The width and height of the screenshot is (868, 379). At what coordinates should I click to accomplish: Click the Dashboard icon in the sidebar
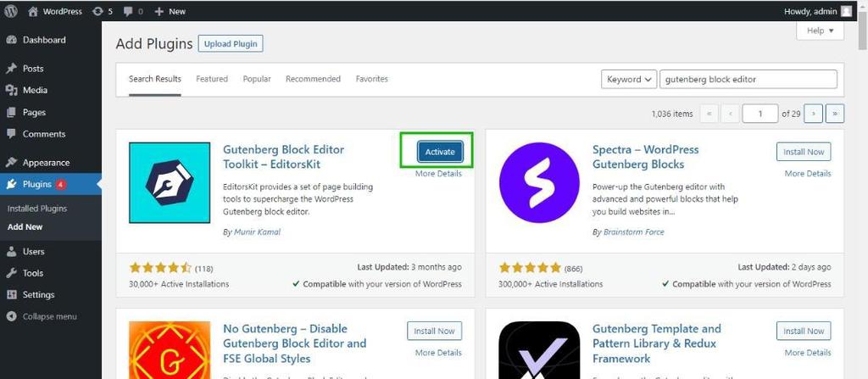[12, 40]
